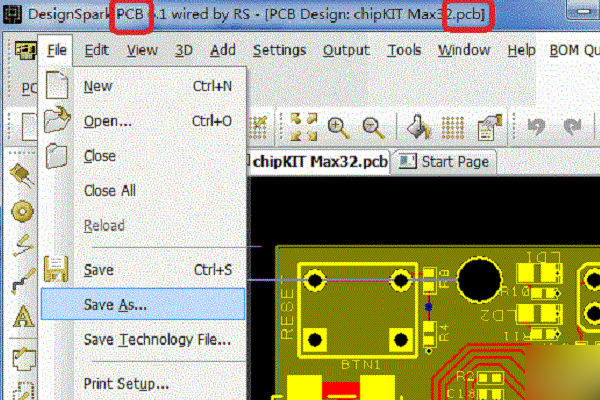Click the DesignSpark application icon in title bar

coord(12,14)
